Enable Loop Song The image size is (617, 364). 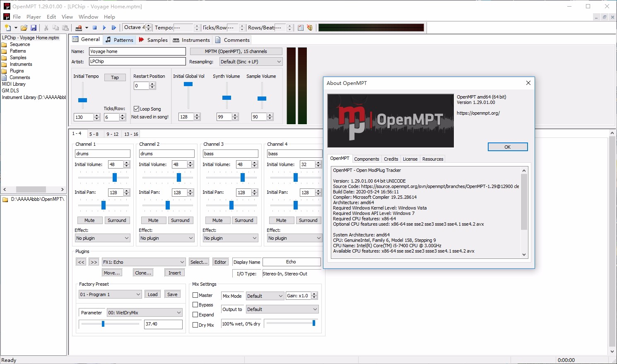point(136,108)
